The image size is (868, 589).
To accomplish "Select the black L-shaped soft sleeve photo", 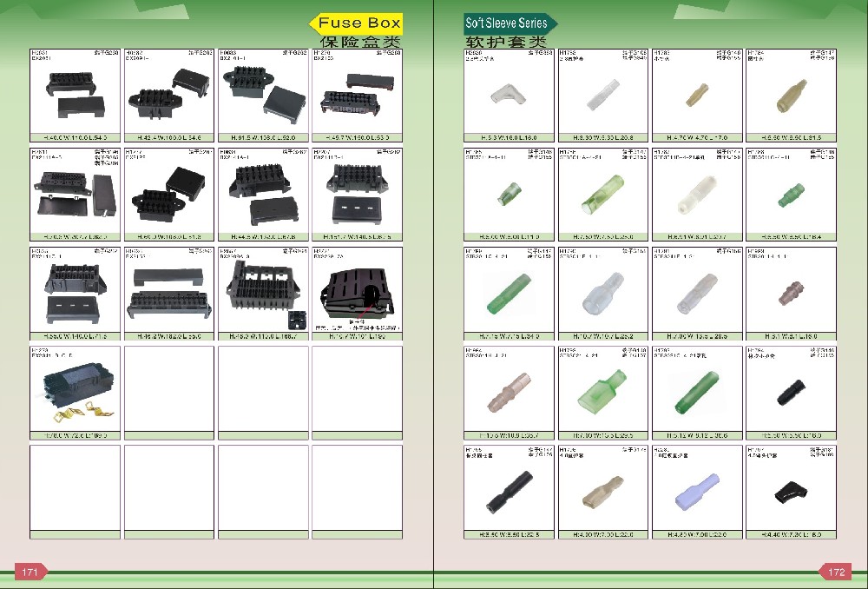I will point(791,490).
